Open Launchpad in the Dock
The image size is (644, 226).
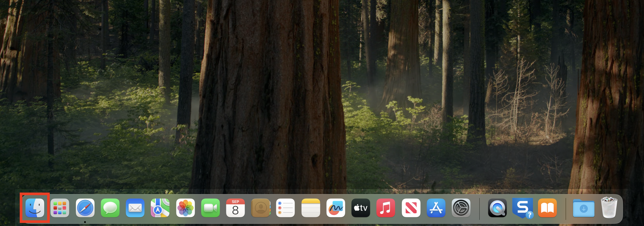[x=60, y=208]
